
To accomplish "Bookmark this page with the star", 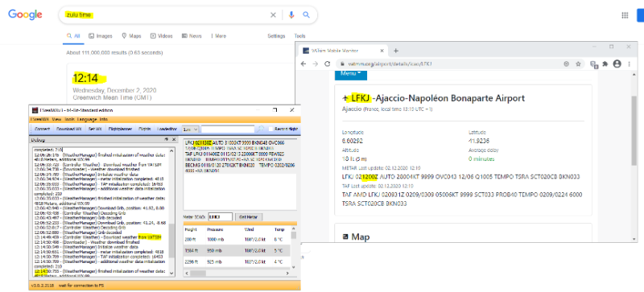I will pos(578,64).
